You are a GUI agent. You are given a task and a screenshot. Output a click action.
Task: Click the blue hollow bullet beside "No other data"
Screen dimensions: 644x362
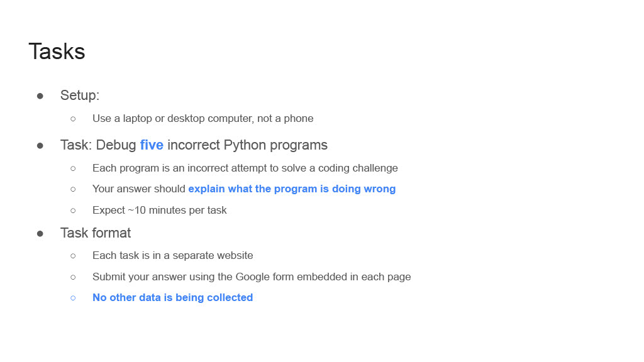[x=73, y=298]
